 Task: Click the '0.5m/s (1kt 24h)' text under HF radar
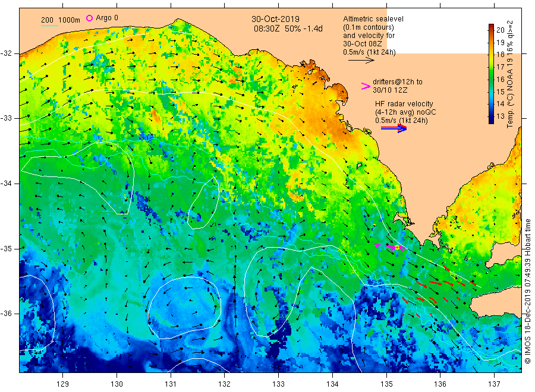(401, 121)
